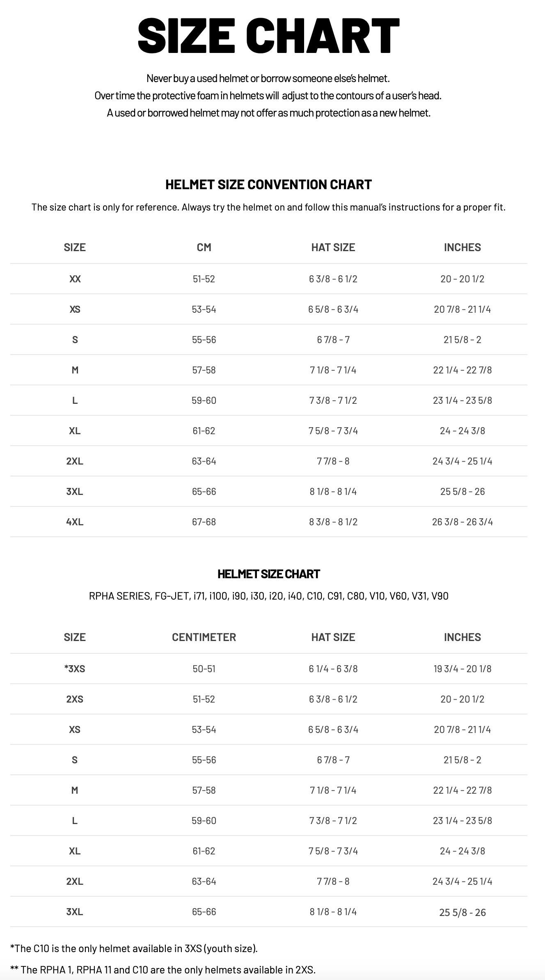Click the CENTIMETER column header
The width and height of the screenshot is (545, 980).
[x=204, y=637]
